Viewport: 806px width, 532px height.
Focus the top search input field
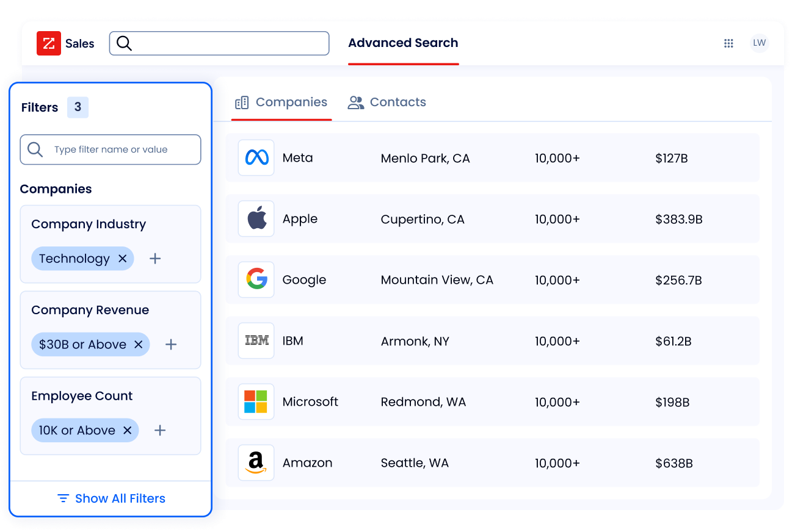[219, 43]
